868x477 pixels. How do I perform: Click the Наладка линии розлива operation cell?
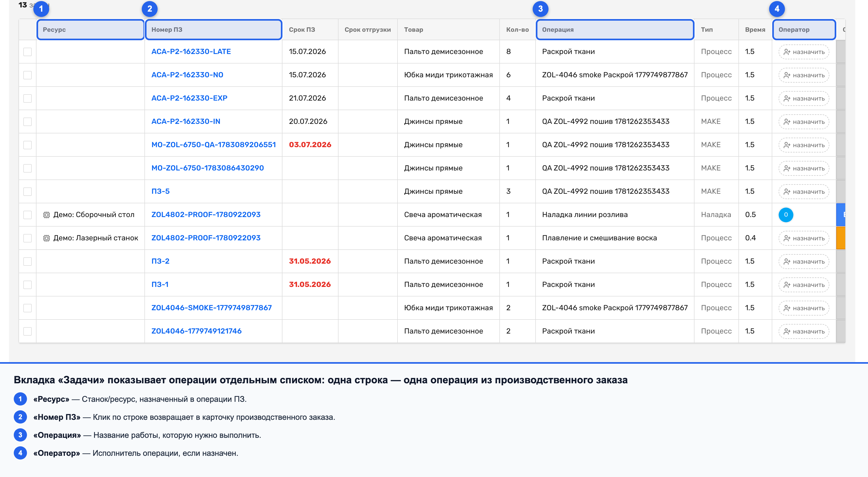coord(615,215)
